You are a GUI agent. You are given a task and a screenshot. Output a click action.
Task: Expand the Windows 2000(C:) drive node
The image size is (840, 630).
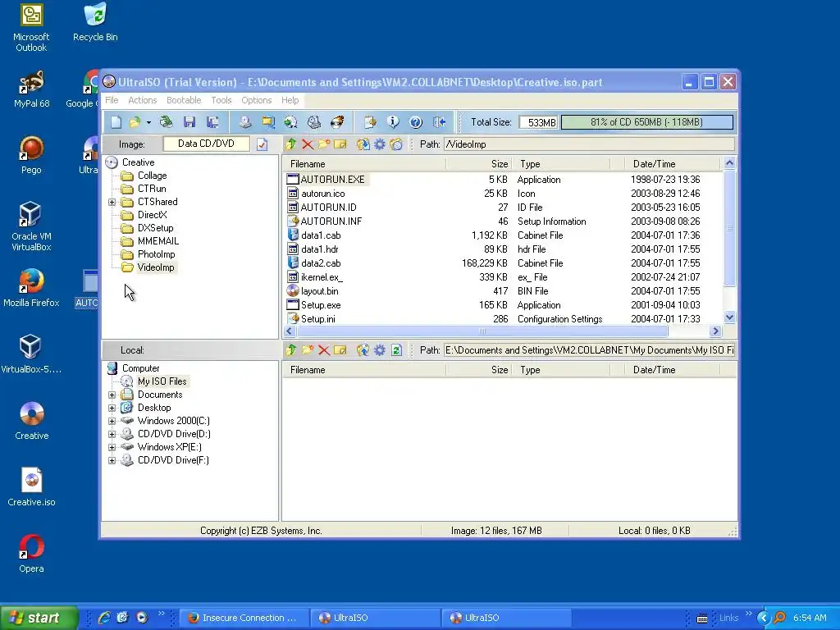(x=112, y=421)
